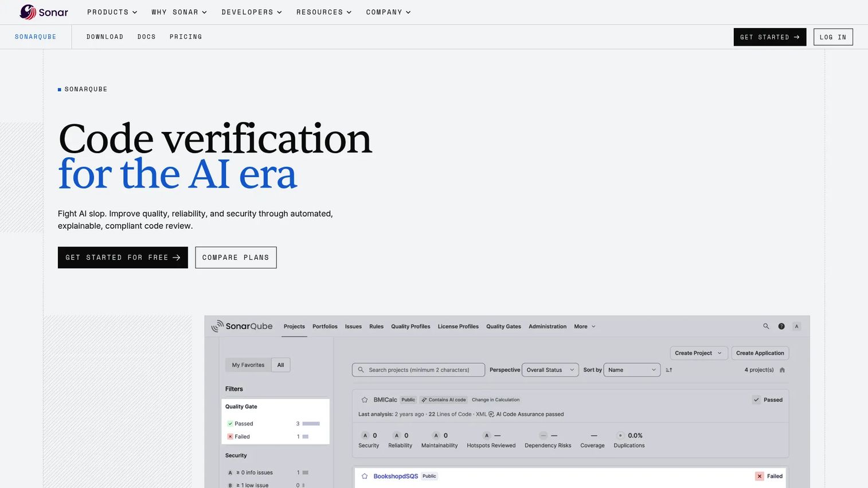Click the AI Code Assurance passed icon
The image size is (868, 488).
click(x=491, y=414)
